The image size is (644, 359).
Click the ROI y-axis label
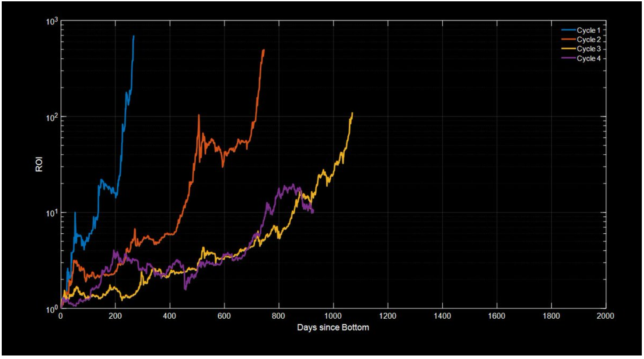(x=39, y=165)
